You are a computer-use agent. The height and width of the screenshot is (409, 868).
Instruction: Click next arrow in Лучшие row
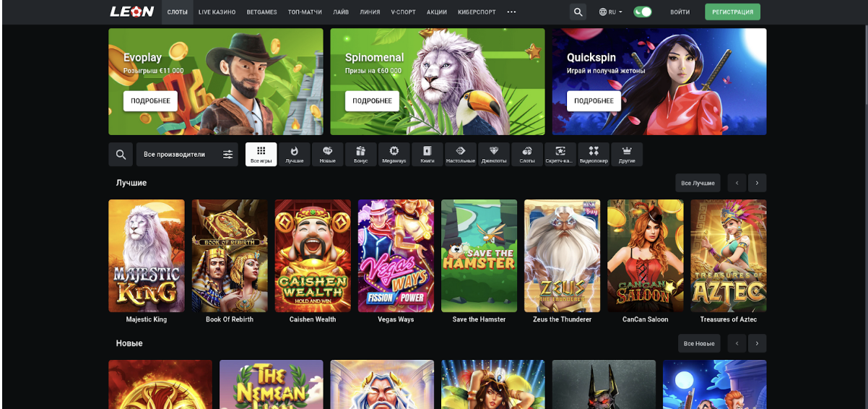[x=757, y=183]
